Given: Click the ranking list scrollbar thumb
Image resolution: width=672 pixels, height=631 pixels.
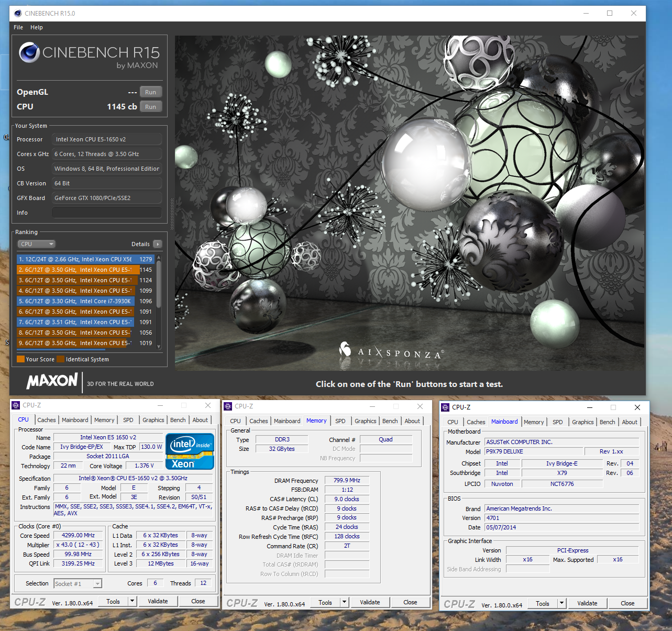Looking at the screenshot, I should (159, 284).
